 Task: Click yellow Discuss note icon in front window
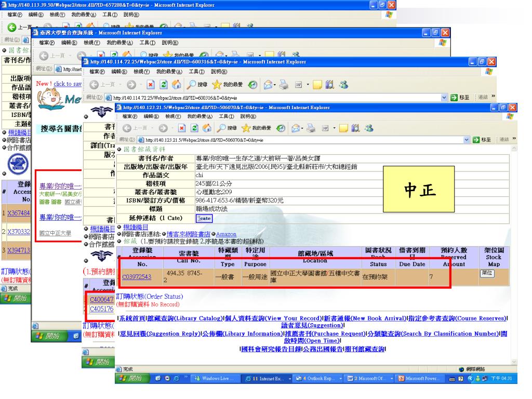(344, 128)
